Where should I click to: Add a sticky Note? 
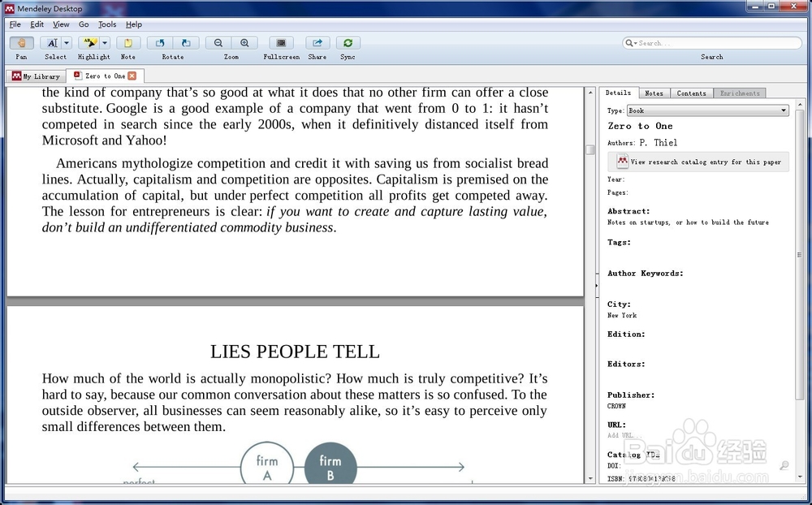coord(128,43)
